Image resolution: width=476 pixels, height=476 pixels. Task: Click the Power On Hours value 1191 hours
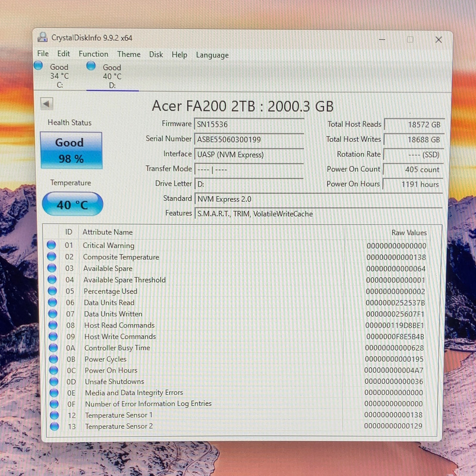[413, 184]
